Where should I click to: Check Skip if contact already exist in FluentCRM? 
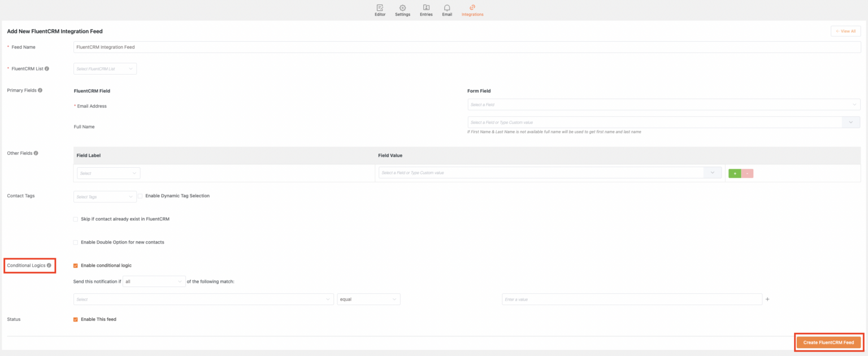point(75,219)
